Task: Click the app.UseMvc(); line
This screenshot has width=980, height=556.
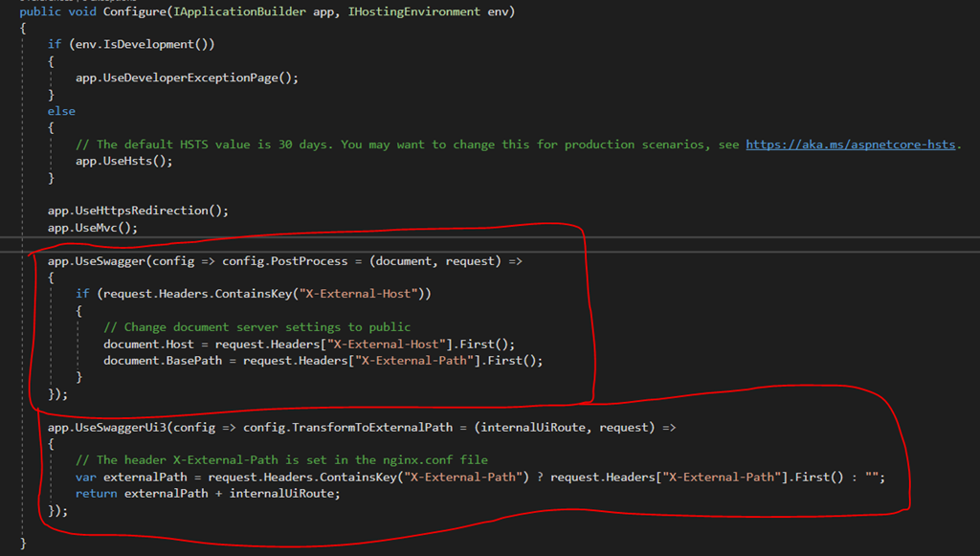Action: 93,228
